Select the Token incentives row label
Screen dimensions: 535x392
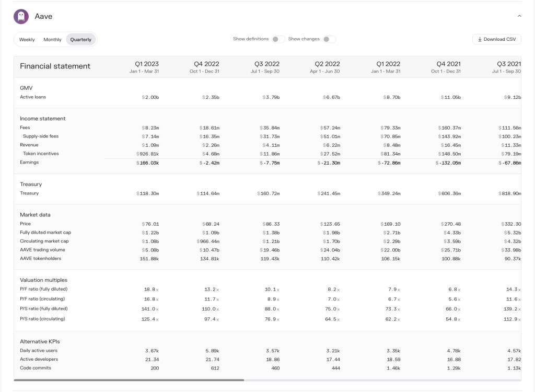[41, 154]
